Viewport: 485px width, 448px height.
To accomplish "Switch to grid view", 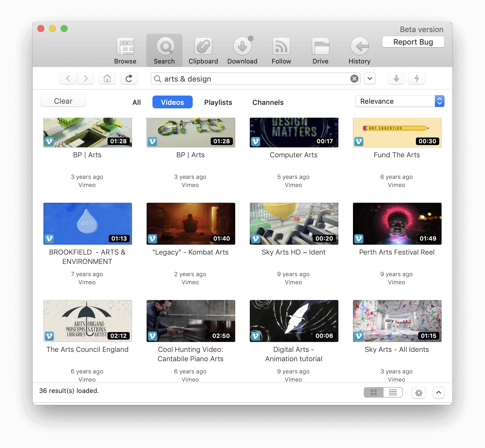I will tap(374, 392).
